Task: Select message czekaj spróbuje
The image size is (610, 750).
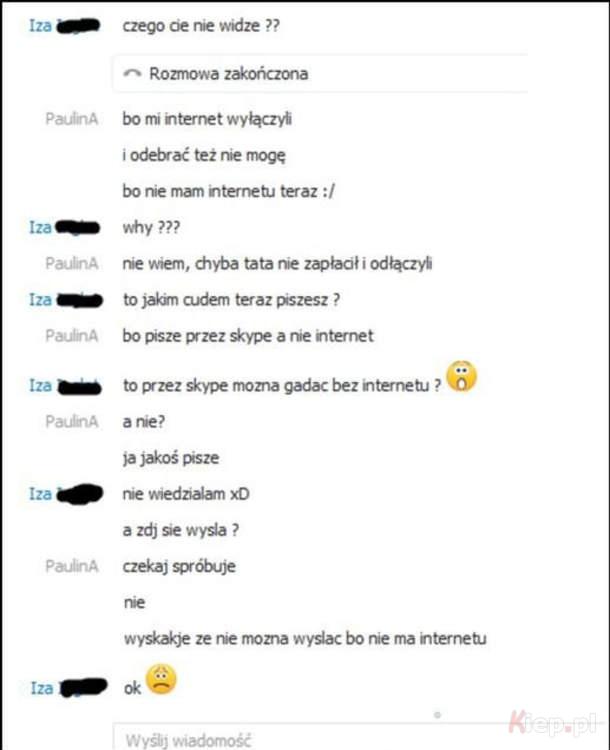Action: pyautogui.click(x=179, y=566)
